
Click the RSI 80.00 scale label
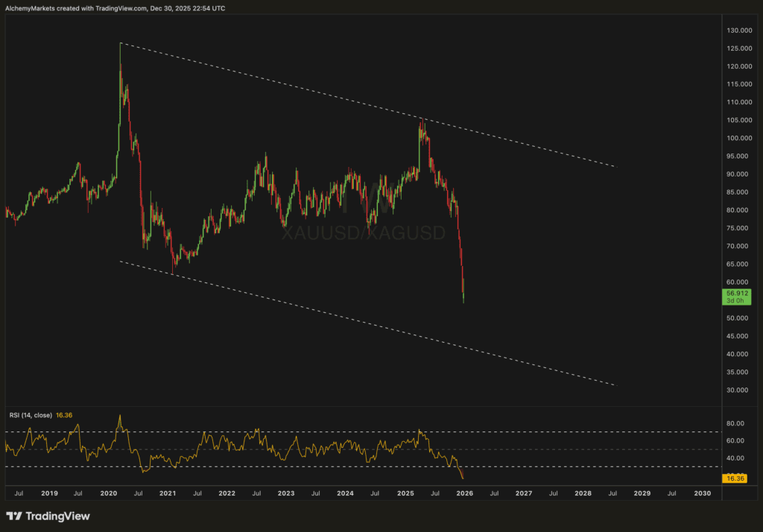(735, 423)
